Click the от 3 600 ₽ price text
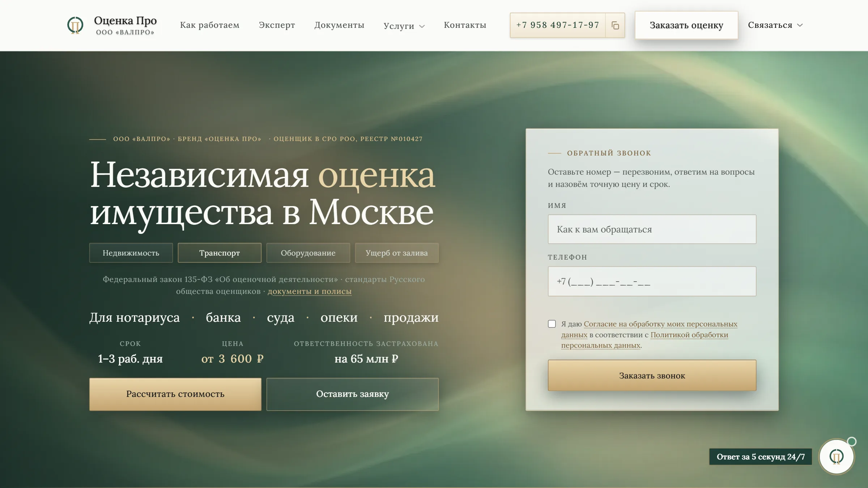868x488 pixels. click(x=233, y=359)
